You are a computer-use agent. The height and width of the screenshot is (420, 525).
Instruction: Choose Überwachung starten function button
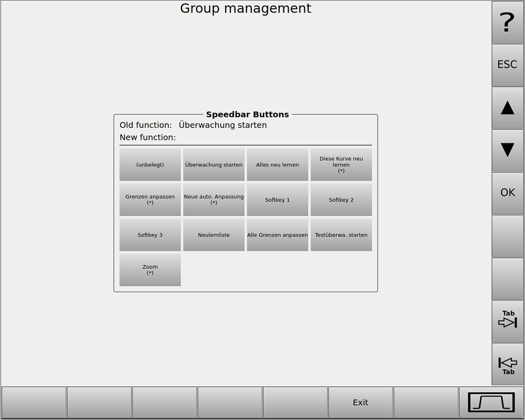[x=213, y=164]
